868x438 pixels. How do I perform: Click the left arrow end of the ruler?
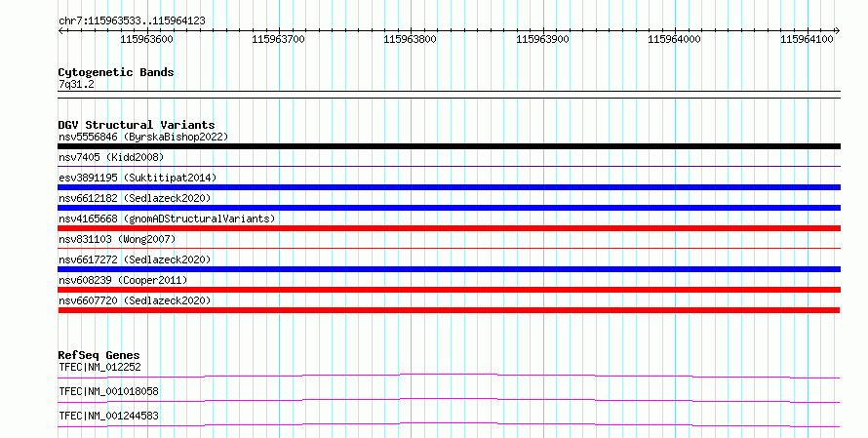(x=60, y=31)
